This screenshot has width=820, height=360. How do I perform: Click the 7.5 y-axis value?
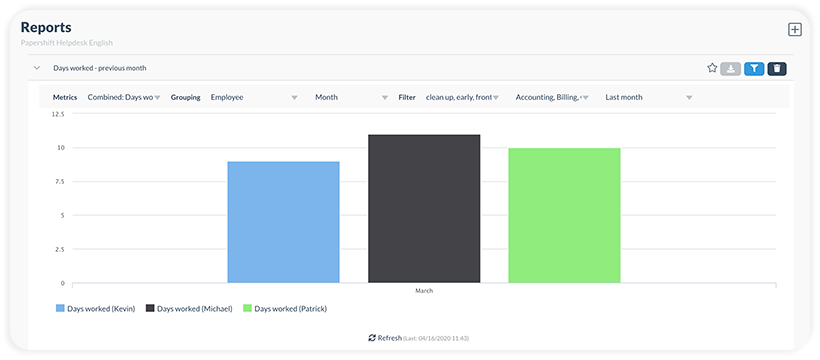pos(59,182)
